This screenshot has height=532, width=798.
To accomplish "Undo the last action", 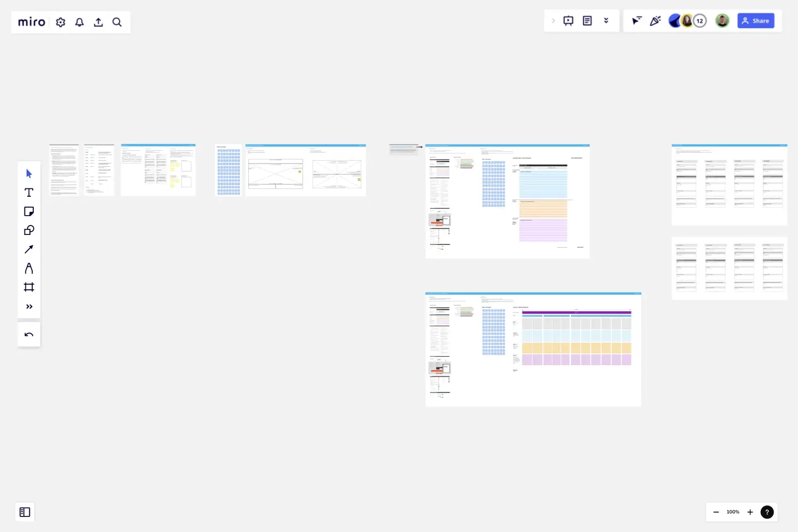I will pyautogui.click(x=29, y=334).
